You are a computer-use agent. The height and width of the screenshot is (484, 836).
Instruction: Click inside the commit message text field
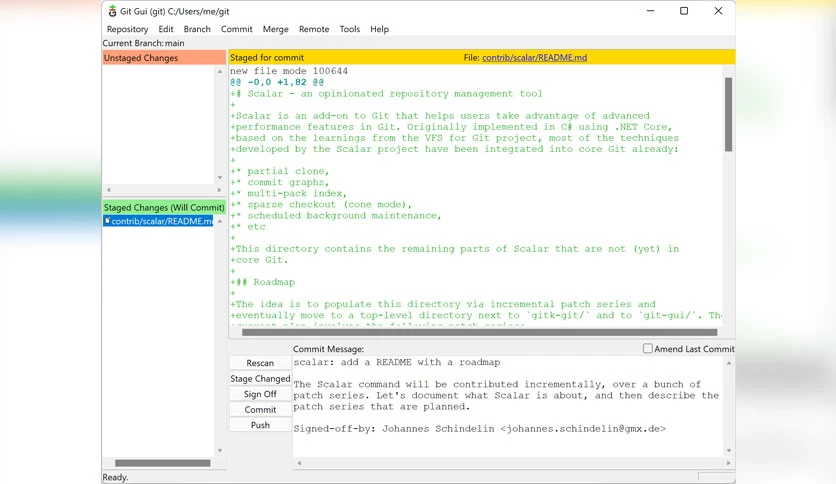pos(508,406)
